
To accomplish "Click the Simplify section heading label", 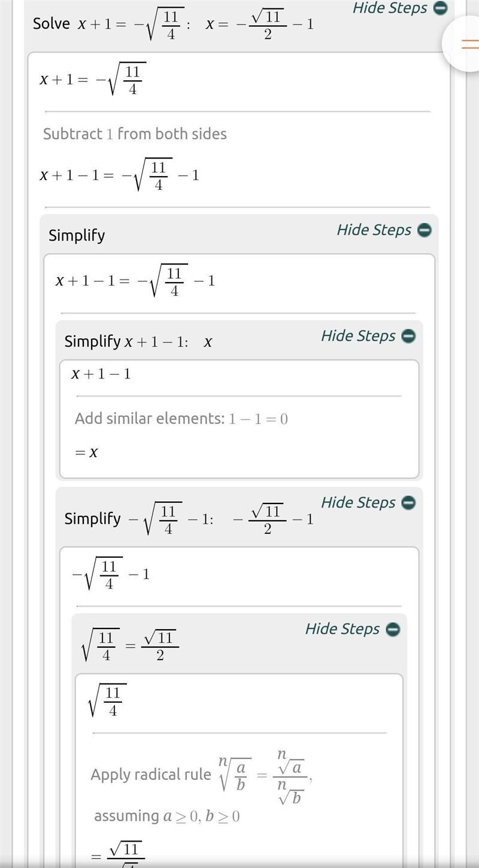I will pos(77,235).
